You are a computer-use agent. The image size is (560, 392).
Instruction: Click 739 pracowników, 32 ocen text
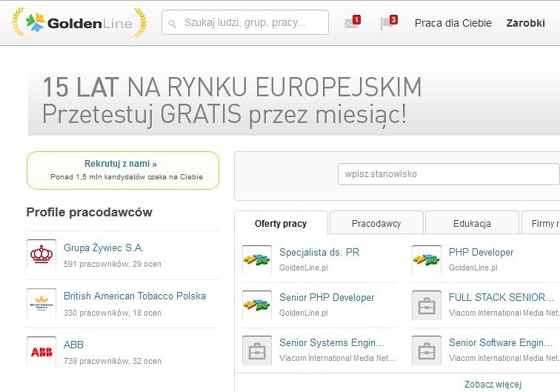coord(113,361)
